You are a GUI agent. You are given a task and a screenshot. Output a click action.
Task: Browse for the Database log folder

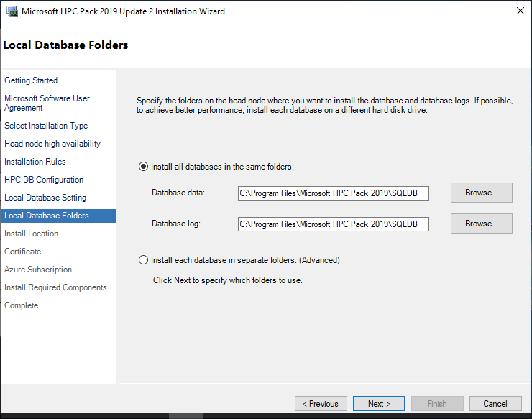(x=482, y=224)
